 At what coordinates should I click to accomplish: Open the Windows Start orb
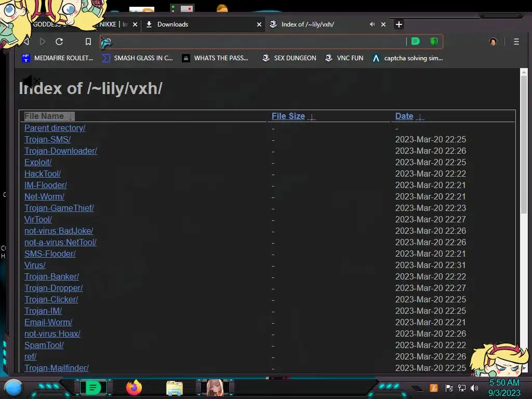coord(14,388)
